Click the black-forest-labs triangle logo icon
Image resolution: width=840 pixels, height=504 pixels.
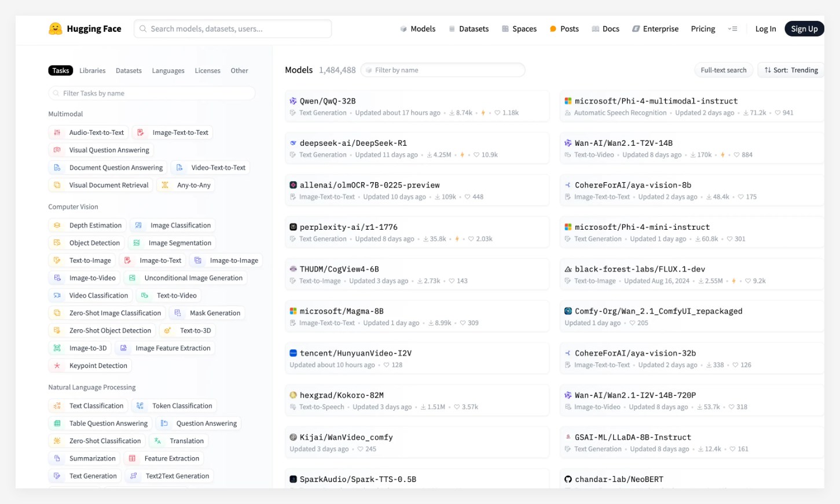tap(568, 269)
